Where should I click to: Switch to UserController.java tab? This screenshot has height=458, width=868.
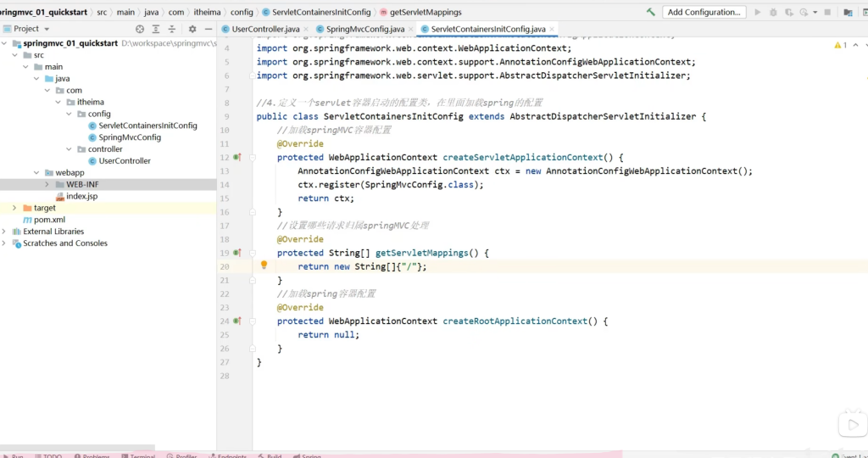pyautogui.click(x=264, y=29)
